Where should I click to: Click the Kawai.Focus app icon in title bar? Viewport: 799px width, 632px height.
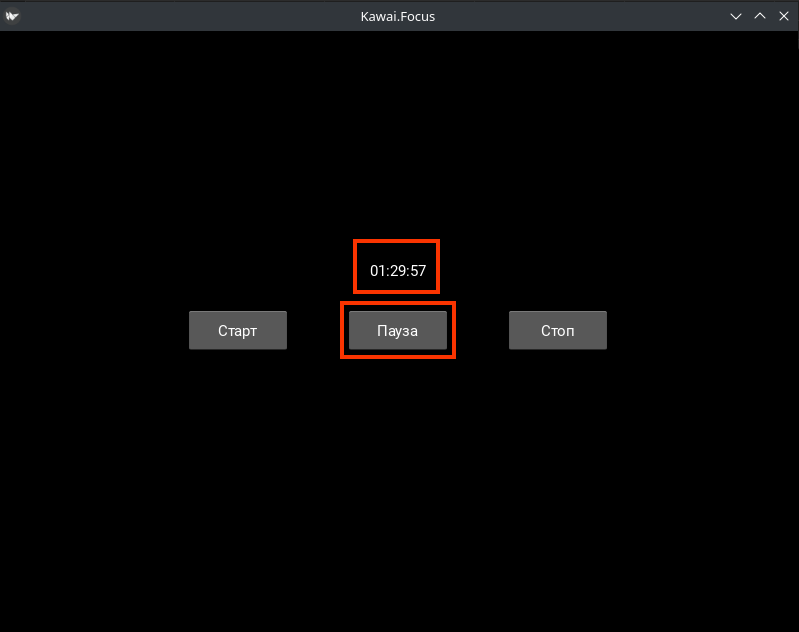[x=13, y=16]
